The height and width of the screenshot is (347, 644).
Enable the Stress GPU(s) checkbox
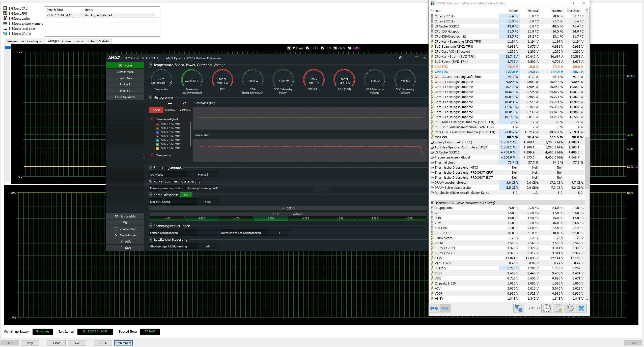pos(11,34)
